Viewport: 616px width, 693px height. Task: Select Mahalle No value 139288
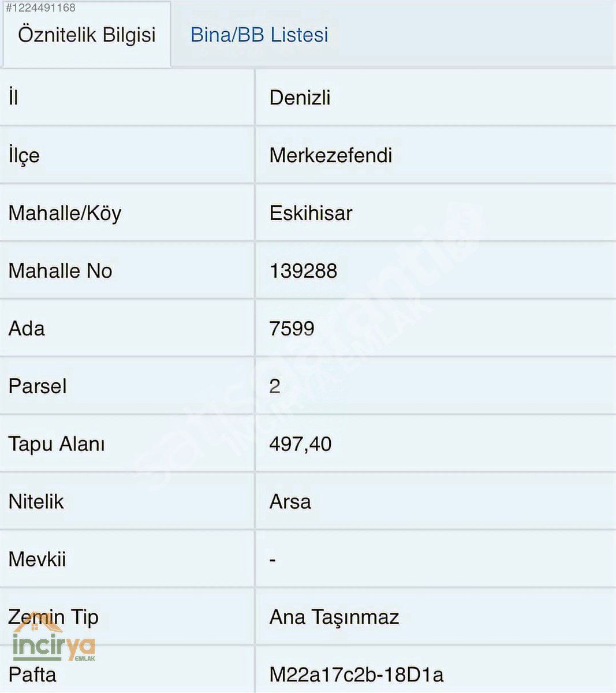click(x=303, y=271)
